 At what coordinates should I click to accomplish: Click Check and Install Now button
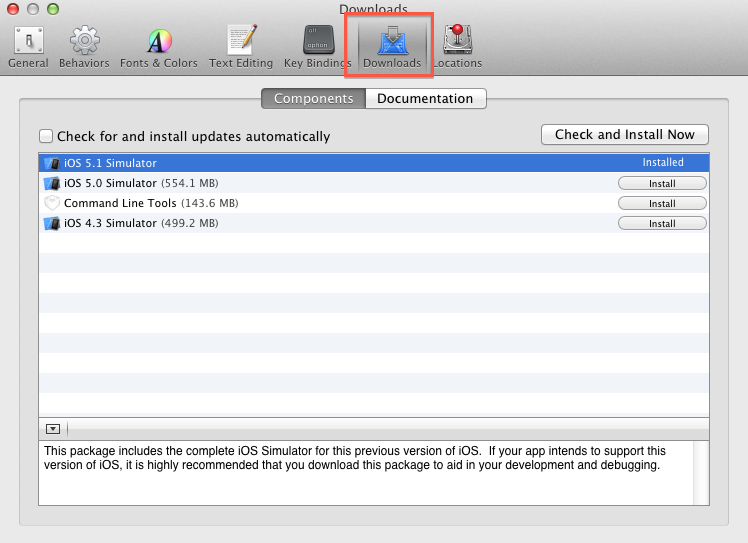624,135
